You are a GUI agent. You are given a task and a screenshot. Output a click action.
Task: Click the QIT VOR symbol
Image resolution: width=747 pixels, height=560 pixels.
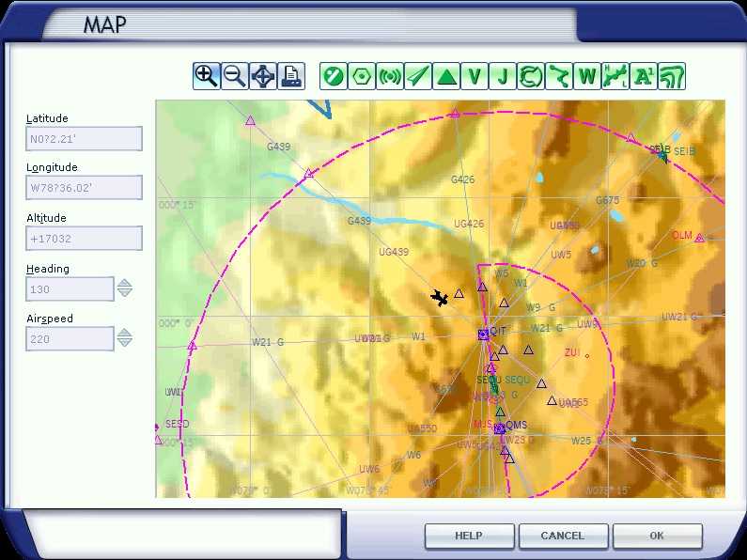pos(484,334)
